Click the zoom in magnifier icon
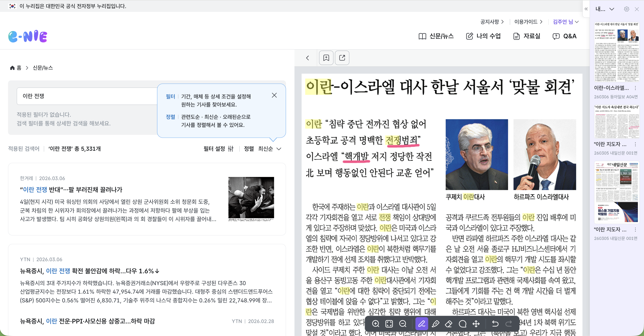 tap(375, 324)
